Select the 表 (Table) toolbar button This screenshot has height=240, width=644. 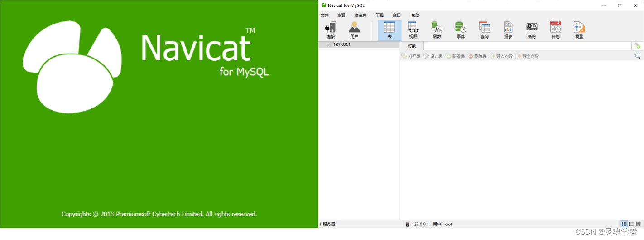coord(389,30)
